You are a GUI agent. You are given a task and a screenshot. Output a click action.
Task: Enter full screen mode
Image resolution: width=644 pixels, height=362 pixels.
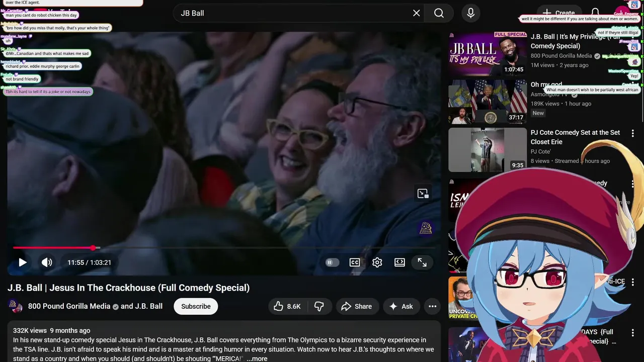(422, 262)
